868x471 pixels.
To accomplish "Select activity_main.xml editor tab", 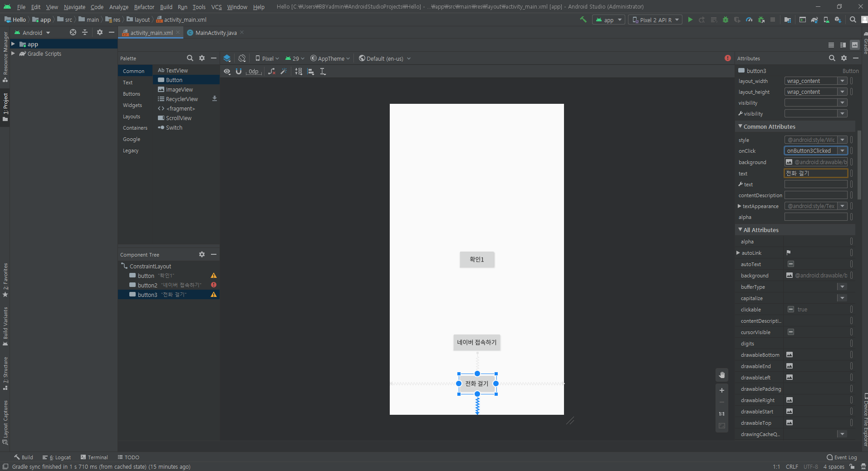I will tap(151, 33).
